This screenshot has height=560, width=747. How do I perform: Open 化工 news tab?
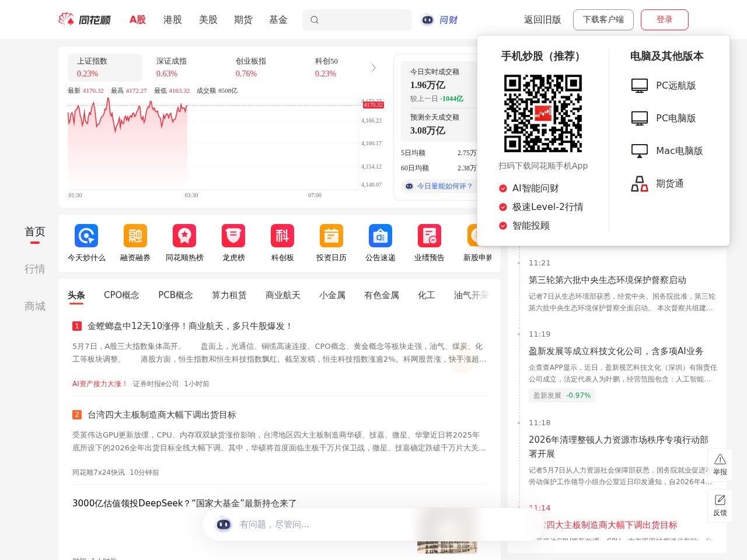coord(427,295)
